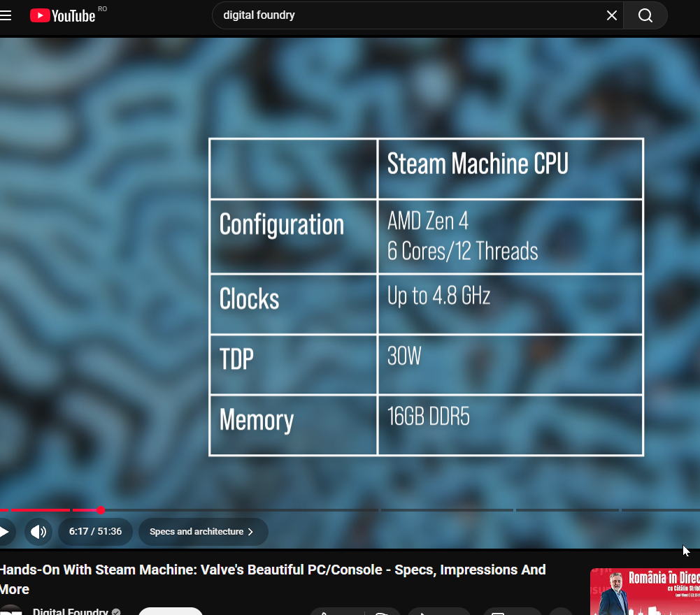Seek on the video progress bar scrubber
The height and width of the screenshot is (615, 700).
[x=101, y=510]
